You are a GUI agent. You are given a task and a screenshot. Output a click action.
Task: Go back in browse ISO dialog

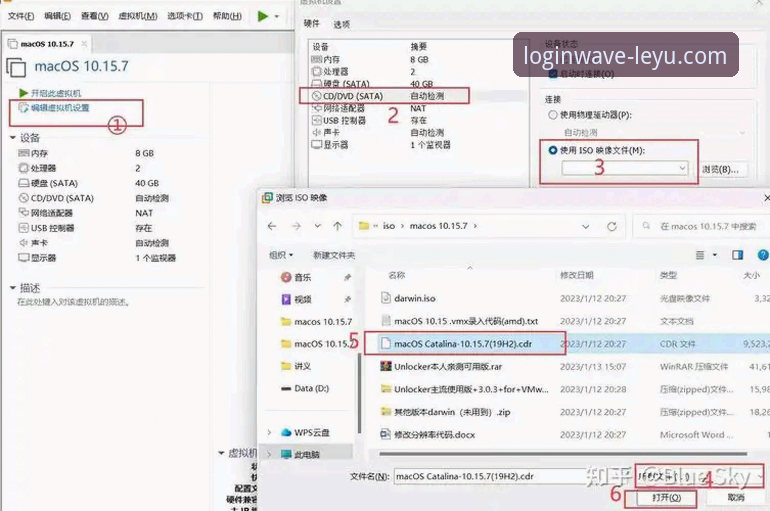click(x=272, y=226)
